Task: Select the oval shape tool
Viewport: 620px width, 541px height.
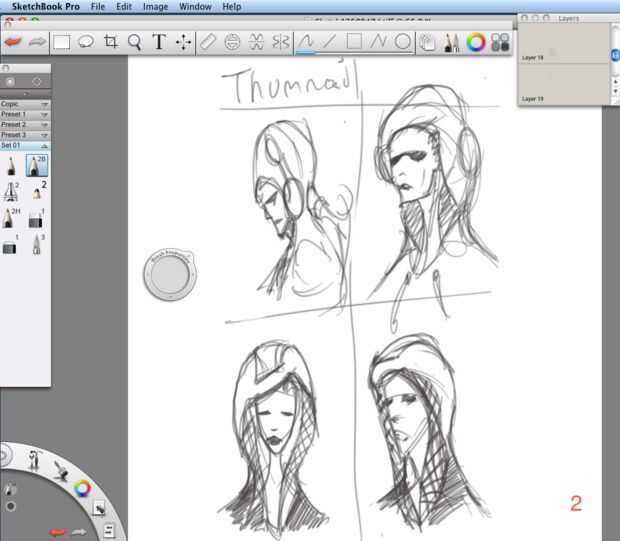Action: 403,41
